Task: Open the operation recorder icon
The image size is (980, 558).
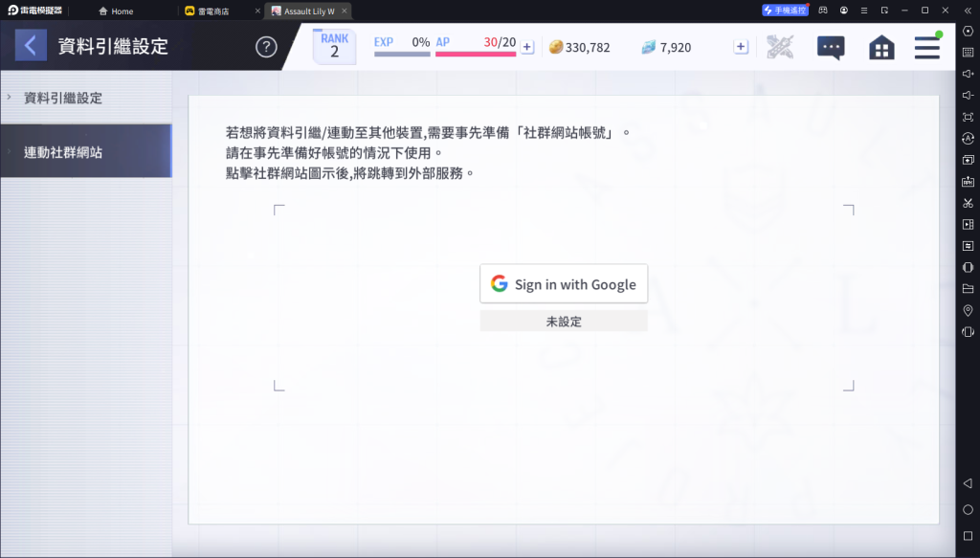Action: tap(969, 138)
